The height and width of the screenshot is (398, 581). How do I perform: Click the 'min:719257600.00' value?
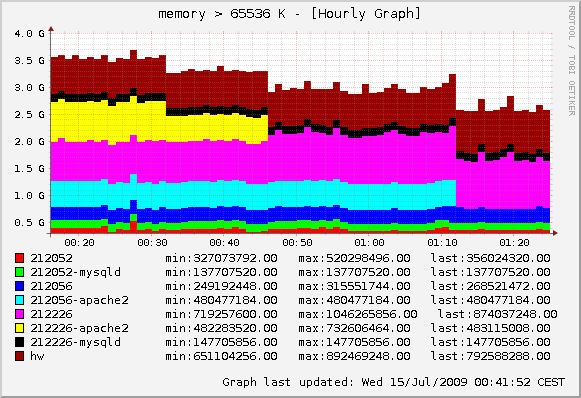(x=221, y=314)
